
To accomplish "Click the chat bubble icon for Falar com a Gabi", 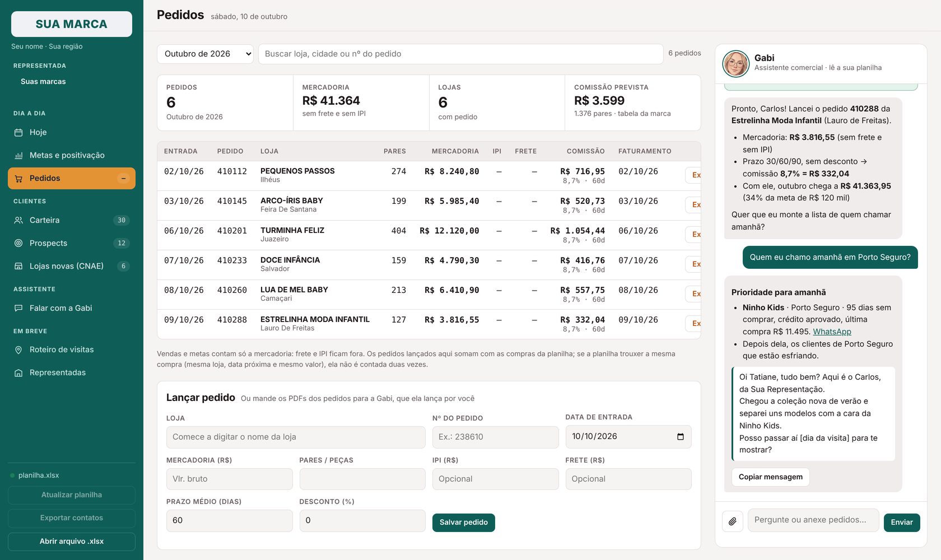I will pyautogui.click(x=18, y=309).
